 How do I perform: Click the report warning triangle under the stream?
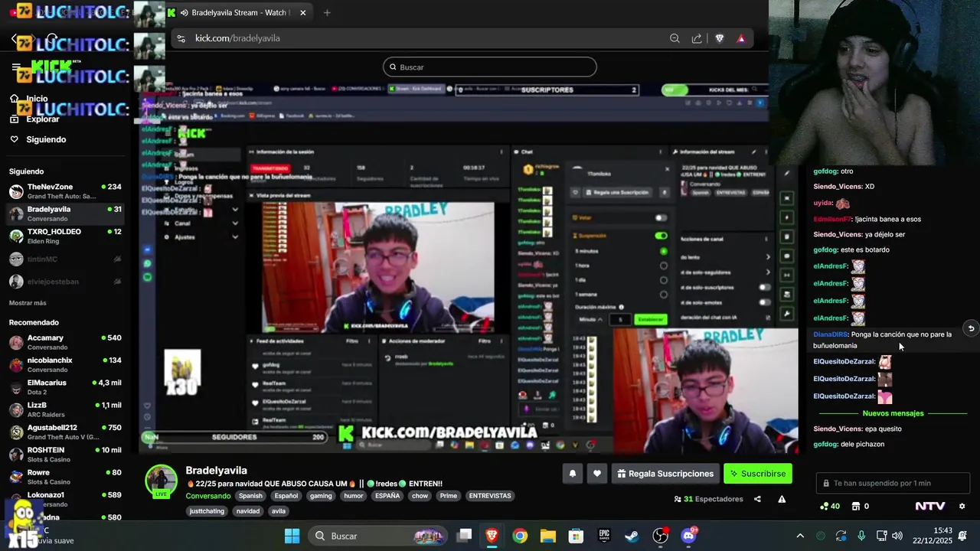pyautogui.click(x=782, y=499)
